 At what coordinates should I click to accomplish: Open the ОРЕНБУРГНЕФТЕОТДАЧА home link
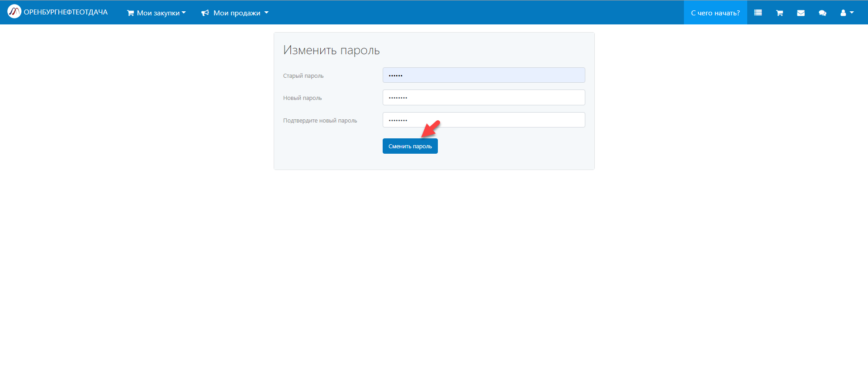pos(66,12)
